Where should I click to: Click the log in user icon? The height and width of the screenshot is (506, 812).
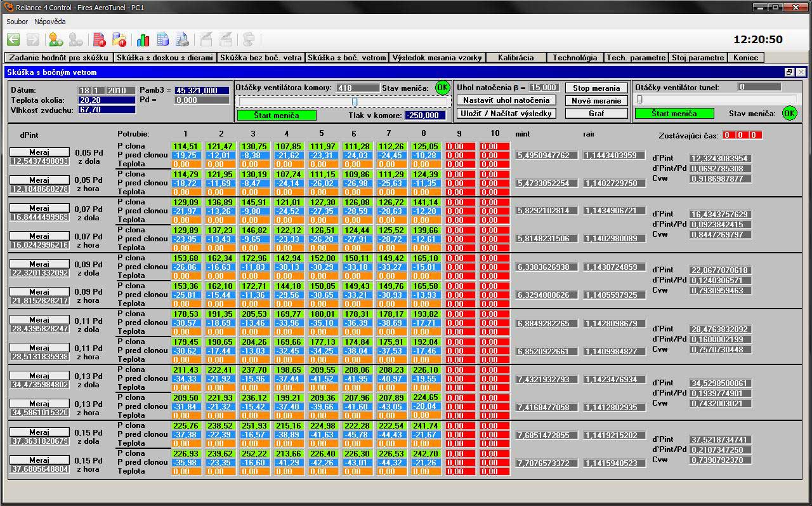(56, 39)
